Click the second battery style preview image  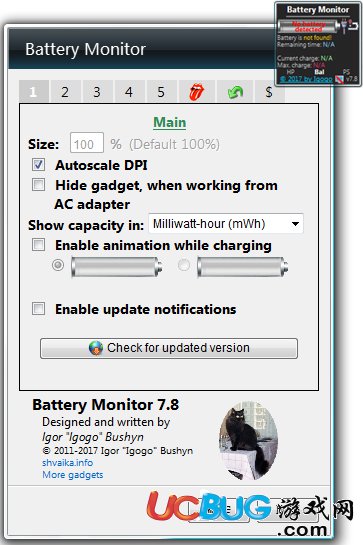point(242,267)
